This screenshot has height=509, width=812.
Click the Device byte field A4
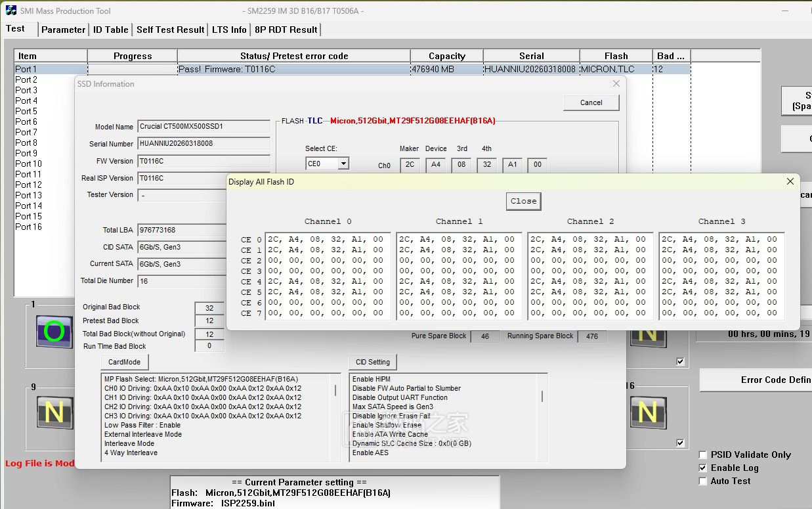coord(436,165)
